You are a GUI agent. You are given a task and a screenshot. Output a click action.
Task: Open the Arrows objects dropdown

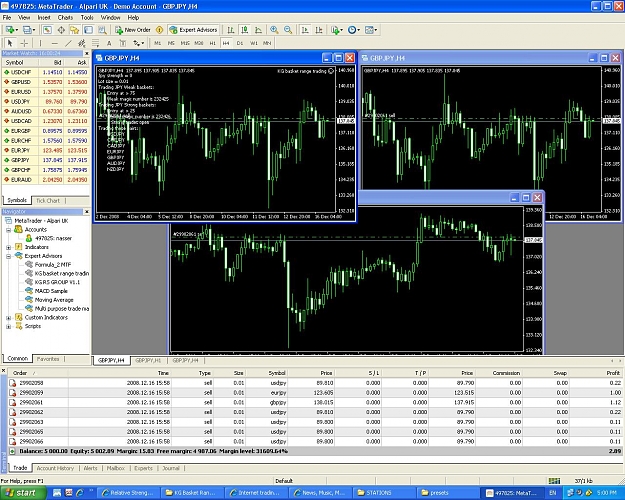(x=139, y=43)
